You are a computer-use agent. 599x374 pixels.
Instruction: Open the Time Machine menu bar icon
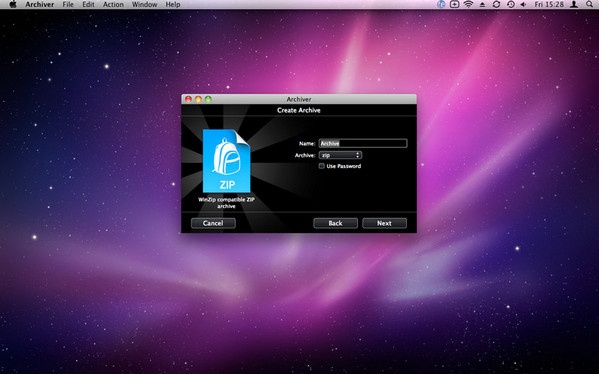510,5
